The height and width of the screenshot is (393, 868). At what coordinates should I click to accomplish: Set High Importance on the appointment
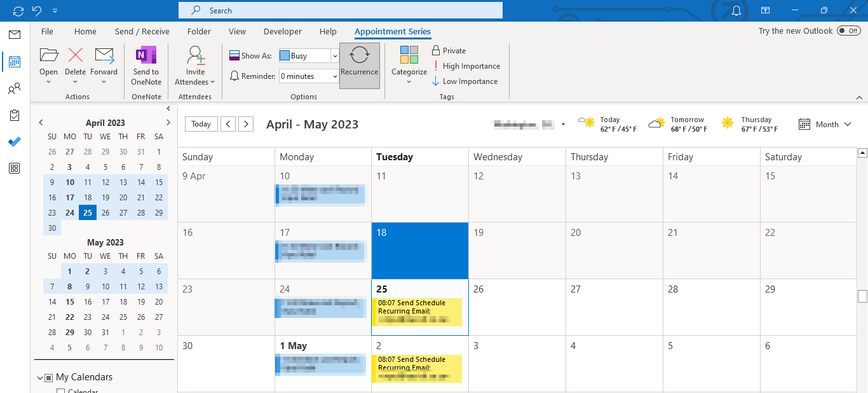point(467,65)
